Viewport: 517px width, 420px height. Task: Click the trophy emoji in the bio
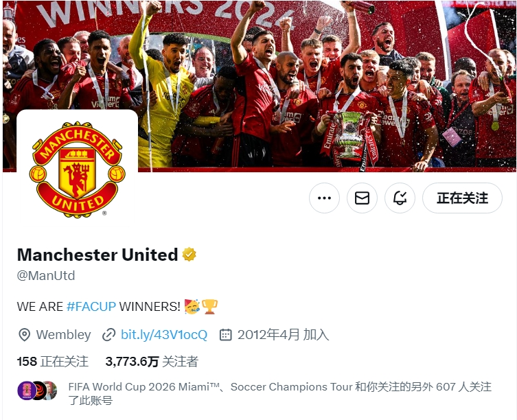coord(209,307)
